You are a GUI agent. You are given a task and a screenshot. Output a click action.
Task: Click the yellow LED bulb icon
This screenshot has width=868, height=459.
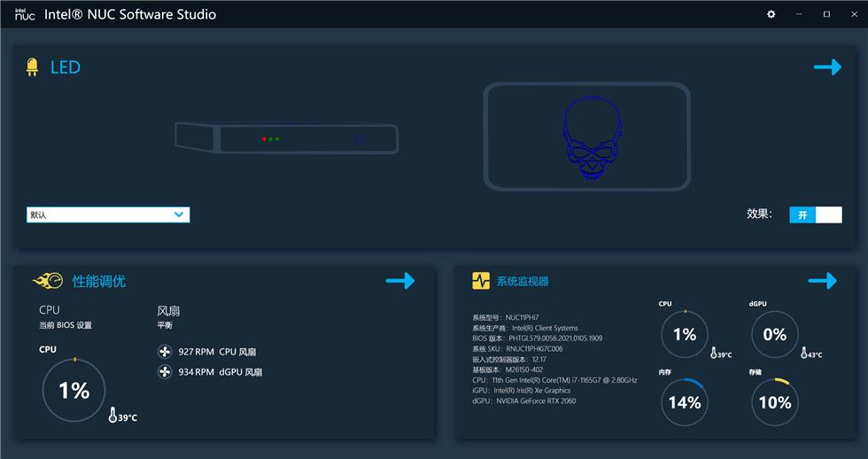pos(32,67)
